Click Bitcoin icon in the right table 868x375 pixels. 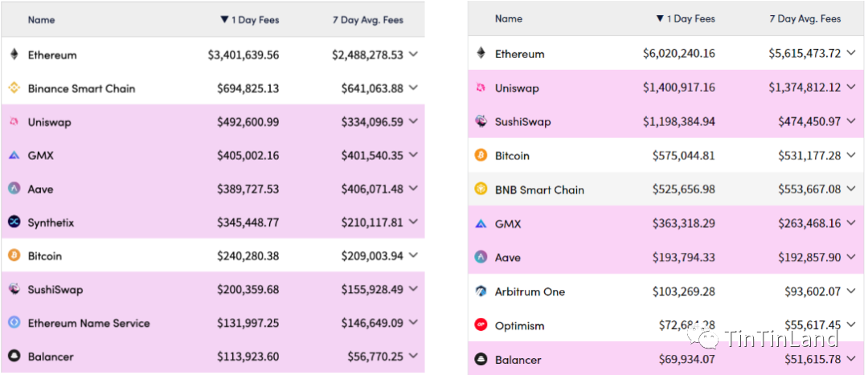point(481,156)
